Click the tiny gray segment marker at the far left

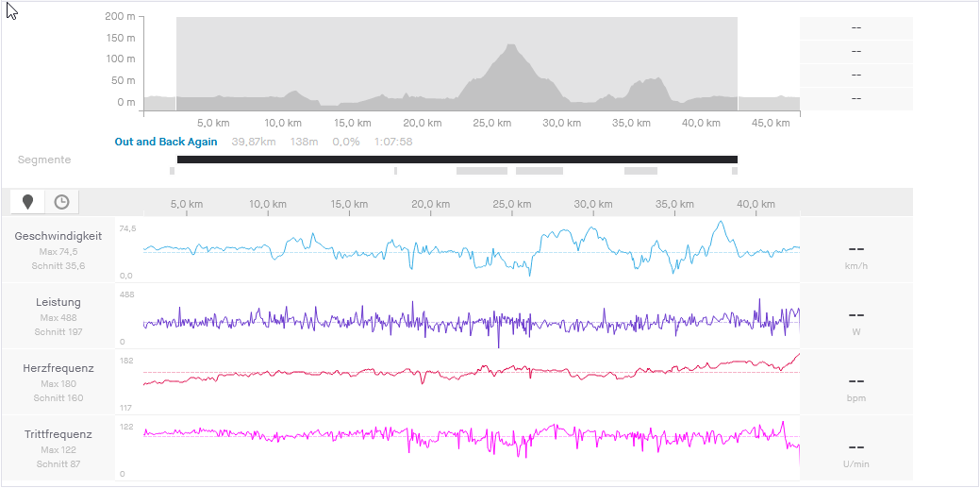pyautogui.click(x=172, y=171)
